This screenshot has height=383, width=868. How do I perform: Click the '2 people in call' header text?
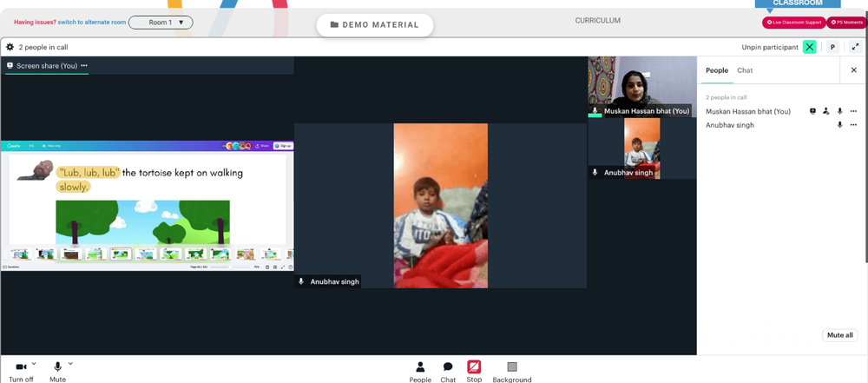pos(43,47)
